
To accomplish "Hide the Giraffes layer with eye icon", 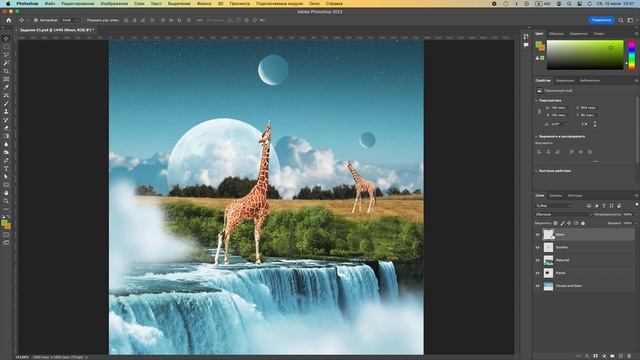I will click(x=538, y=247).
